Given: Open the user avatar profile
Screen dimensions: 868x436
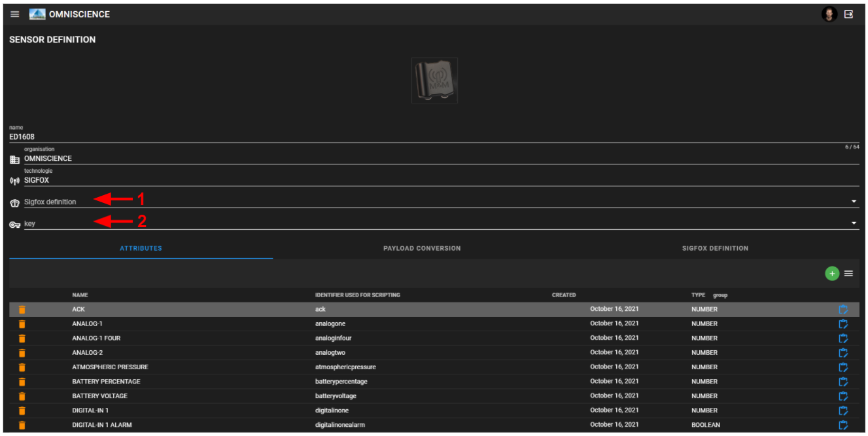Looking at the screenshot, I should point(829,14).
